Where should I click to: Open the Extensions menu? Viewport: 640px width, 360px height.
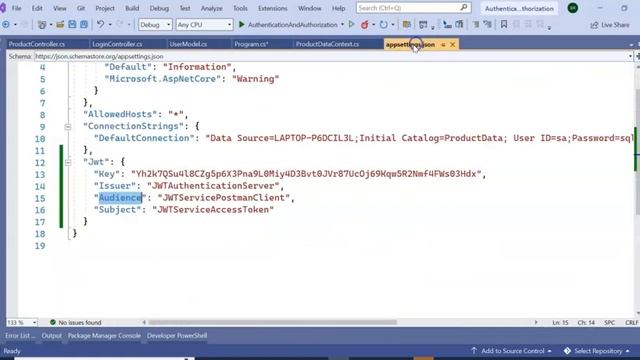pos(273,8)
